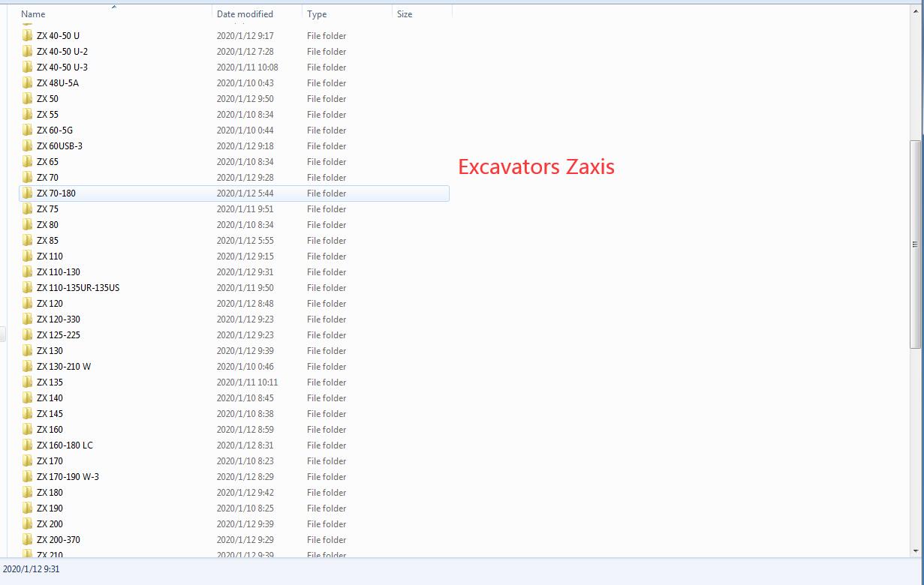This screenshot has height=585, width=924.
Task: Select the folder icon next to ZX 65
Action: [27, 161]
